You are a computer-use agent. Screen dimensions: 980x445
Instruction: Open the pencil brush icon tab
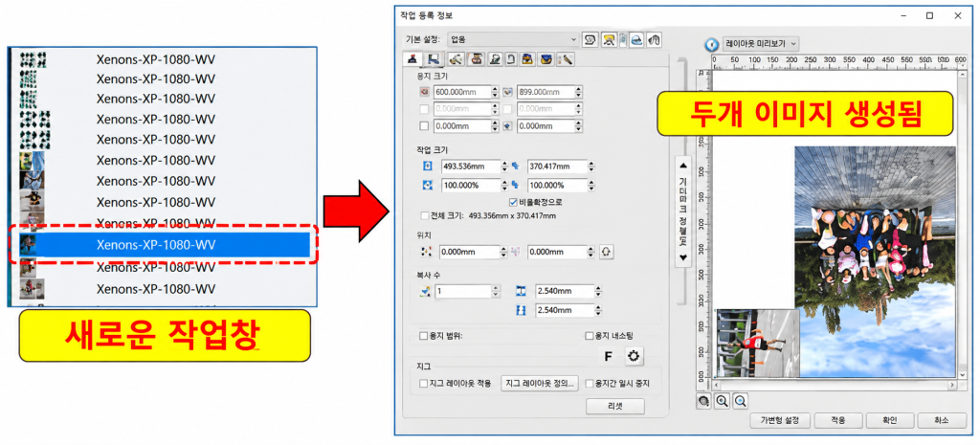tap(565, 59)
